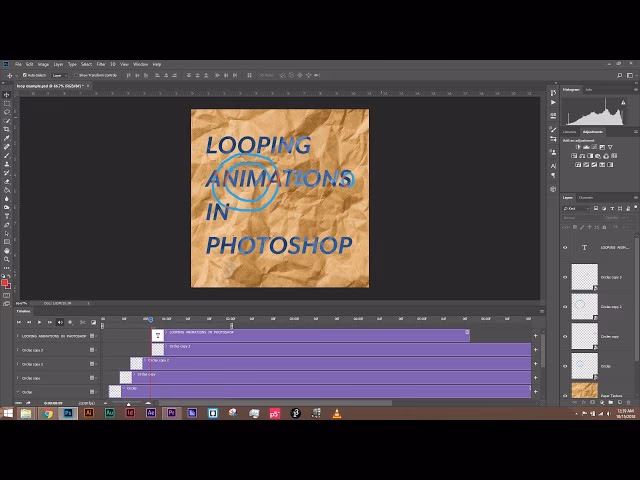640x480 pixels.
Task: Select the Crop tool
Action: [x=7, y=129]
